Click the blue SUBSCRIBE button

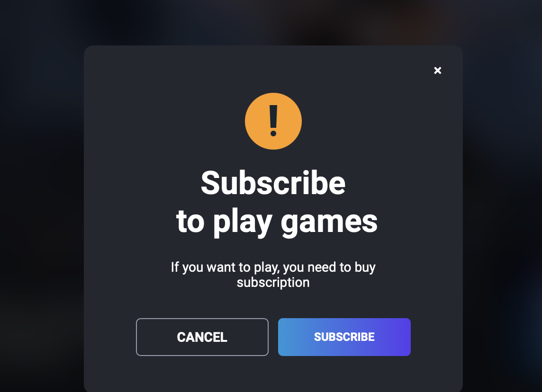click(x=344, y=337)
